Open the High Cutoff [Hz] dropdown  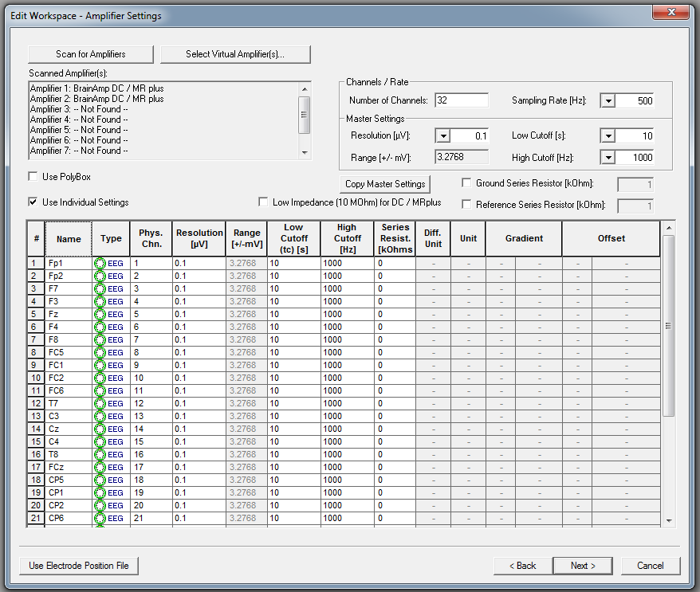(608, 158)
